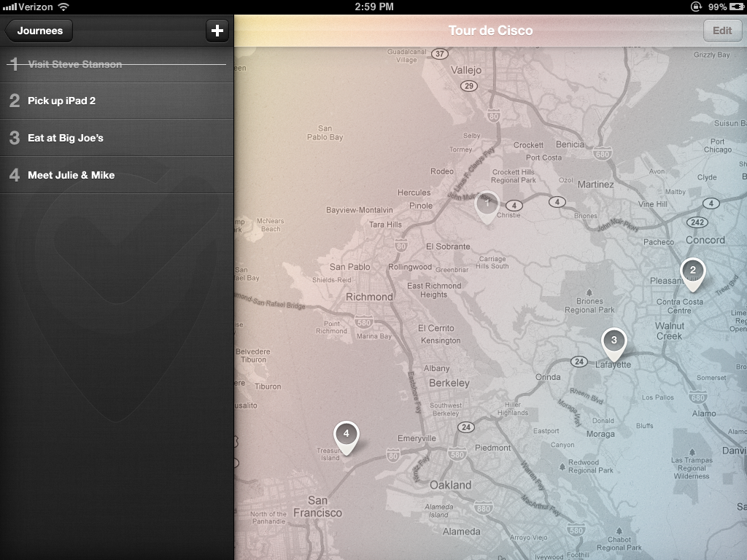This screenshot has height=560, width=747.
Task: Select map pin number 2 near Pleasant Hill
Action: point(693,275)
